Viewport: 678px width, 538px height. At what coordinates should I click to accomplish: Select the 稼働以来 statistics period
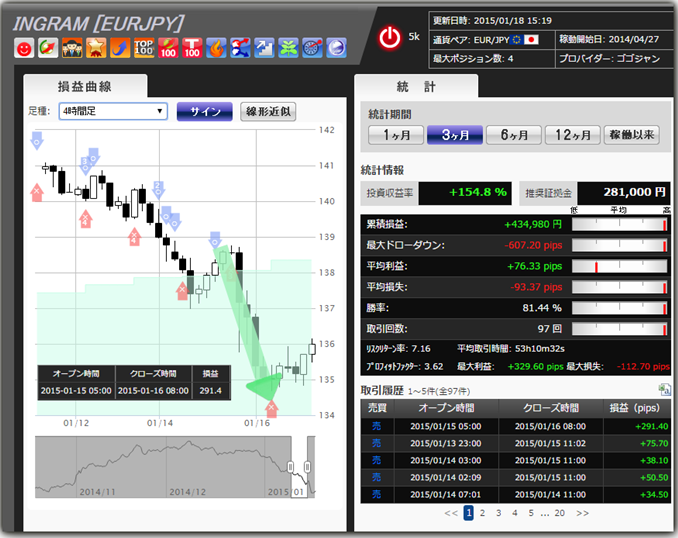point(632,135)
